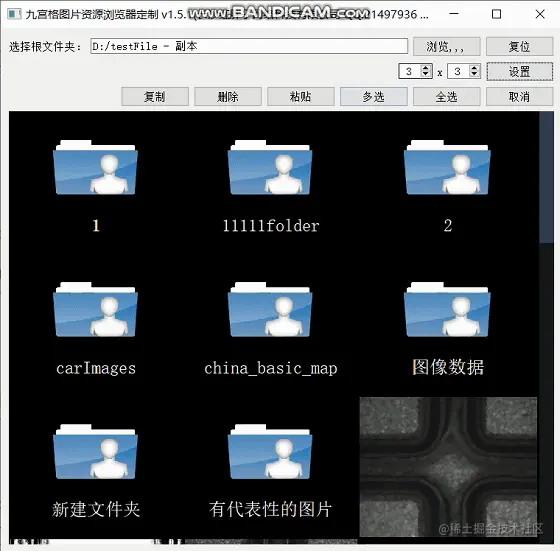The image size is (560, 551).
Task: Open the 图像数据 folder icon
Action: pos(447,310)
